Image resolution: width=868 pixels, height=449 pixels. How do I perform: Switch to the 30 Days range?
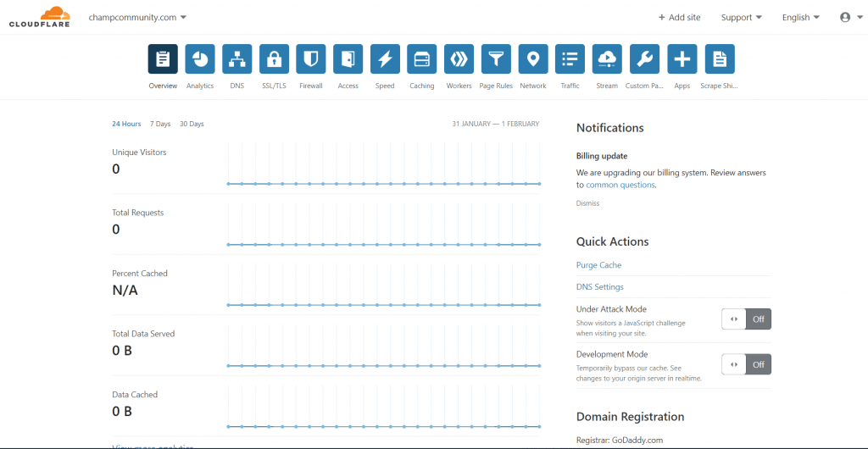[x=192, y=124]
